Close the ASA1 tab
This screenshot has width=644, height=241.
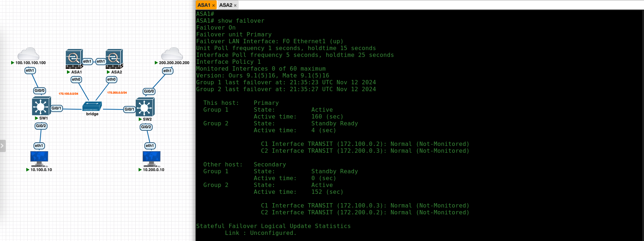213,5
